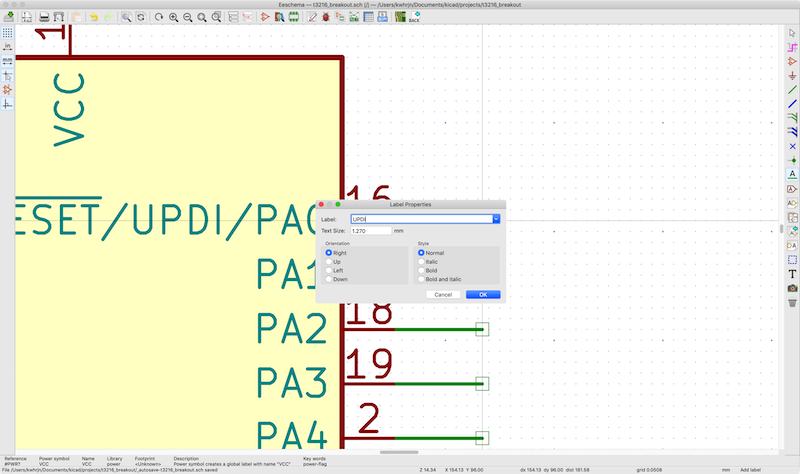Choose the graphic lines tool

[x=792, y=260]
